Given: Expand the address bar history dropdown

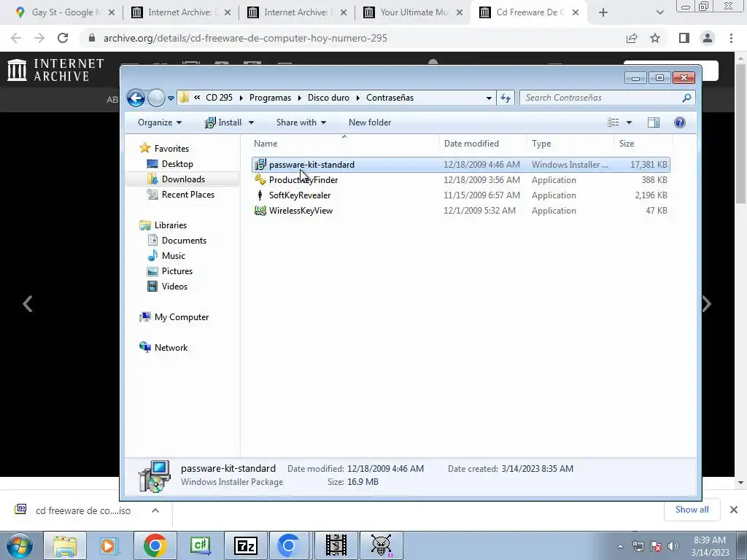Looking at the screenshot, I should pos(489,98).
